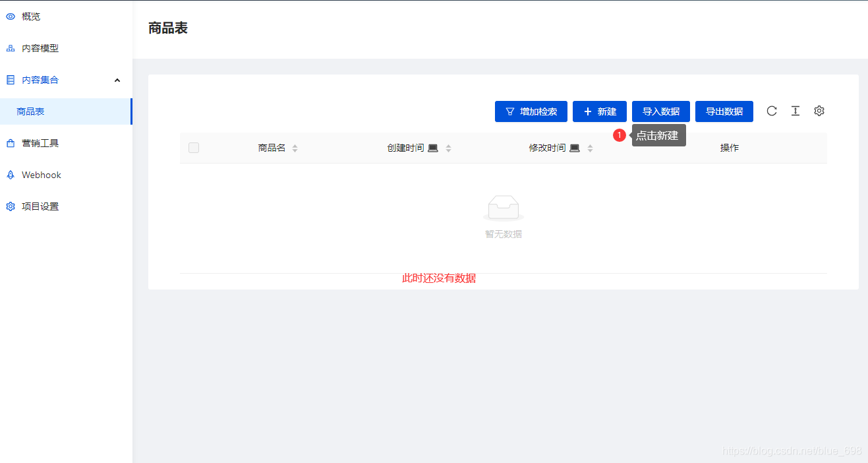868x463 pixels.
Task: Change row density with column-height icon
Action: (x=796, y=111)
